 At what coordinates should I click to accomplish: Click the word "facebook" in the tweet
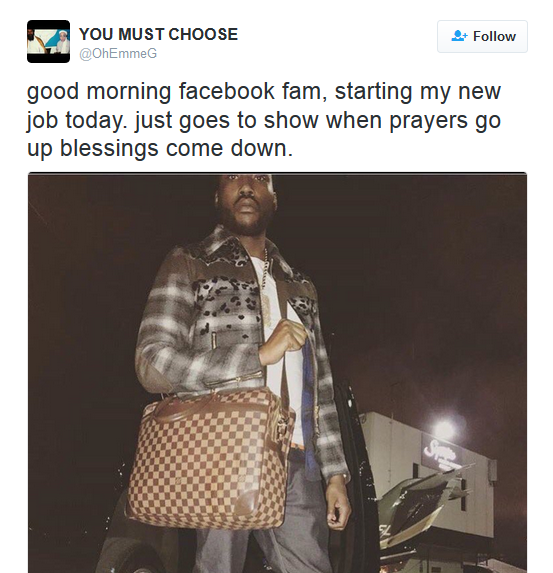[x=227, y=91]
